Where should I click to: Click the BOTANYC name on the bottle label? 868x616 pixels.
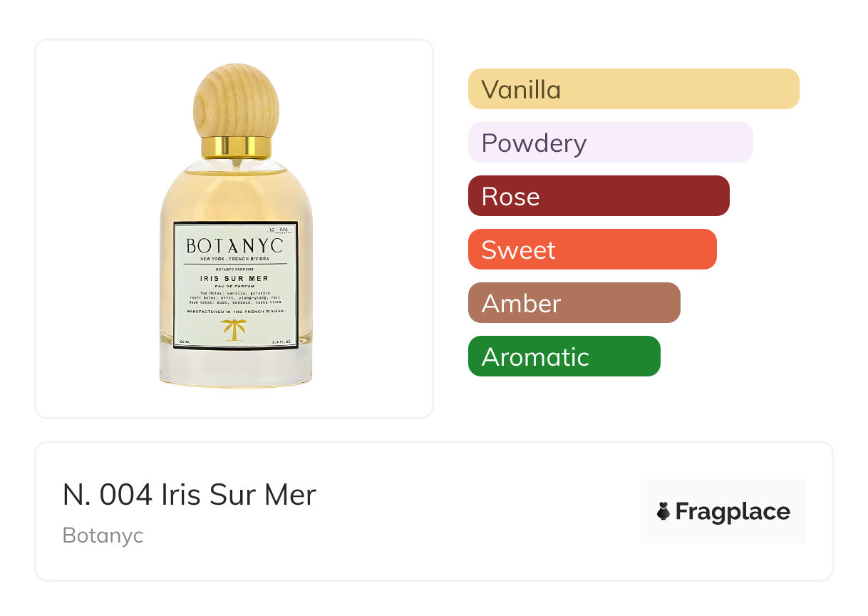click(234, 246)
